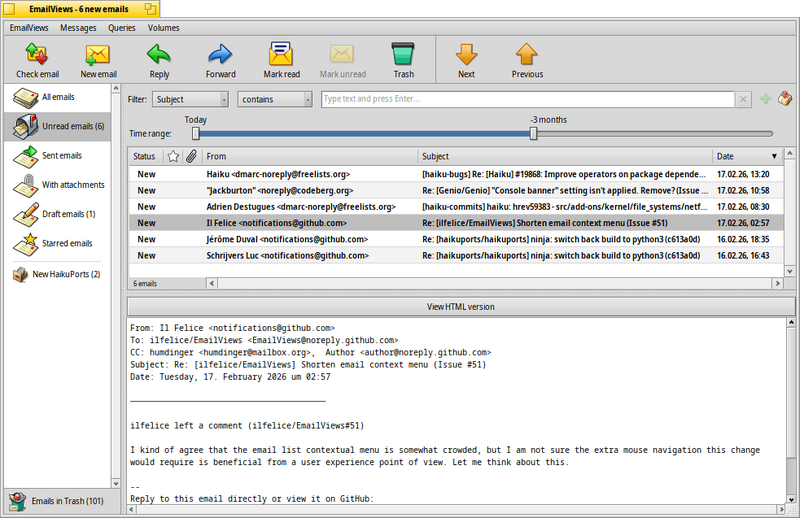This screenshot has width=800, height=518.
Task: Open the Queries menu
Action: coord(121,28)
